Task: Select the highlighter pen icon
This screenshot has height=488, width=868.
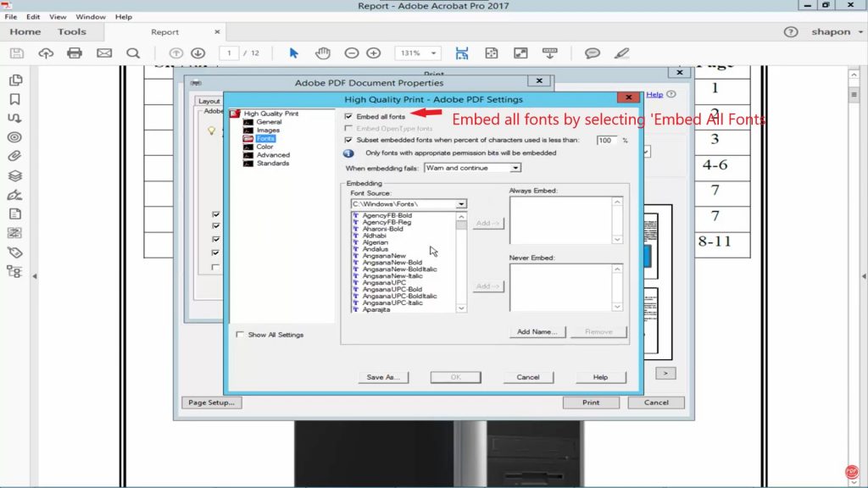Action: click(621, 53)
